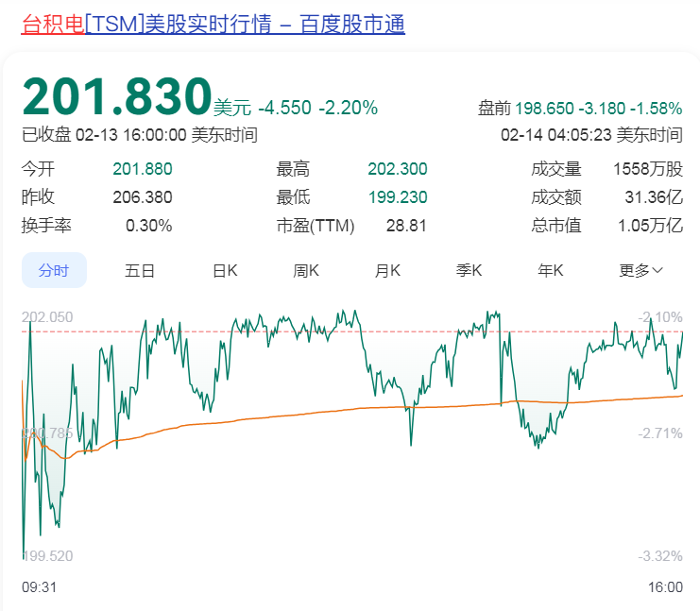This screenshot has height=611, width=700.
Task: Open the 周K chart tab
Action: tap(306, 270)
